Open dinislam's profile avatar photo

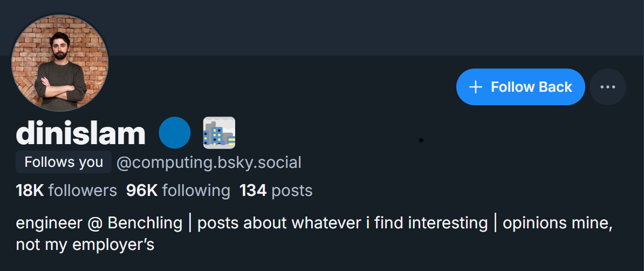pos(60,63)
